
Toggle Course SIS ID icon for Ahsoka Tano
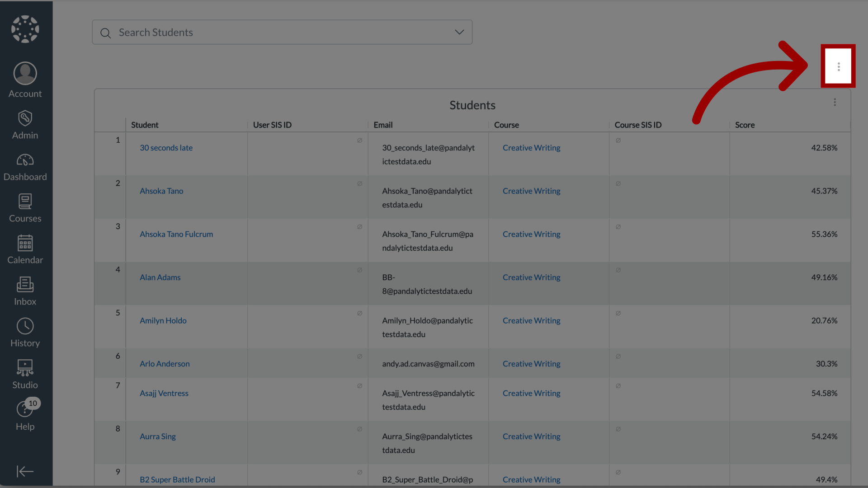pos(619,184)
